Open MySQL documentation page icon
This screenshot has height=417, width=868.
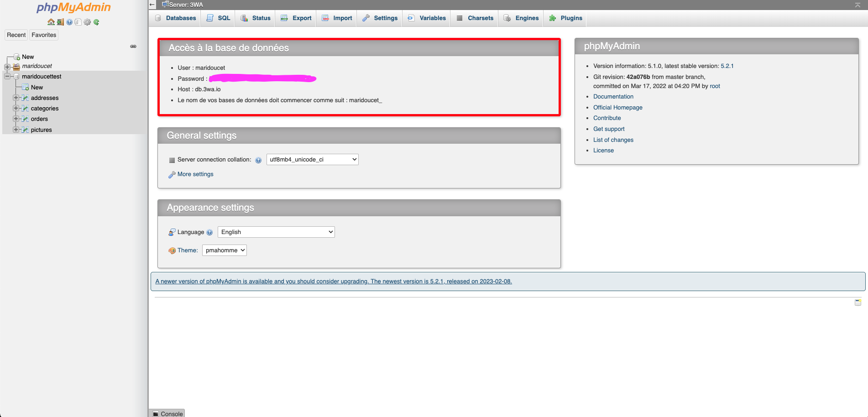78,22
